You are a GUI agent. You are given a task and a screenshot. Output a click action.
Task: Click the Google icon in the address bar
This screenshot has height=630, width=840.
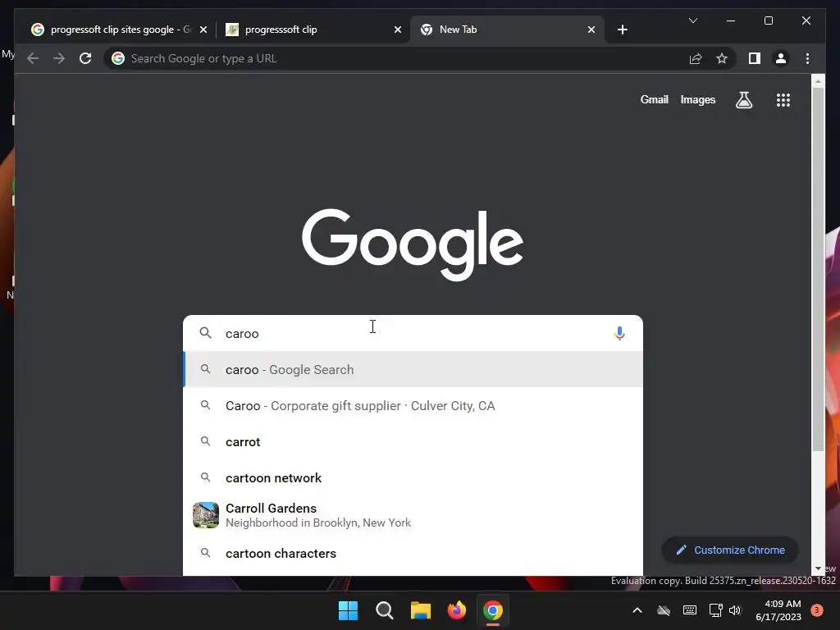pos(118,58)
